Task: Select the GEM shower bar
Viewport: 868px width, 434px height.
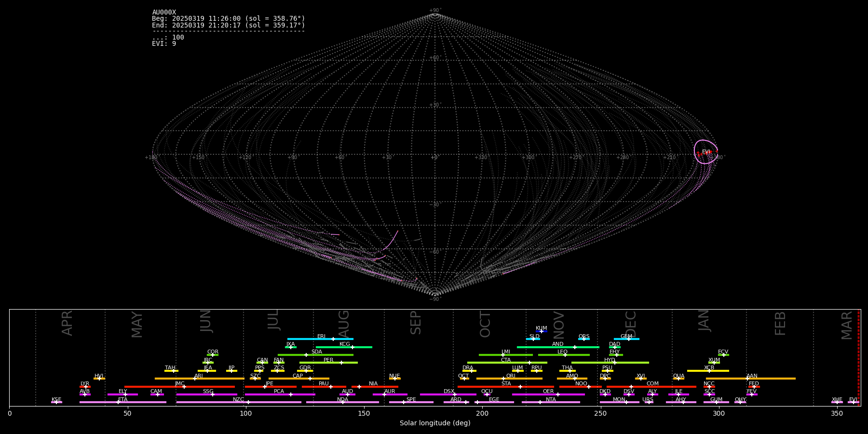Action: click(626, 339)
